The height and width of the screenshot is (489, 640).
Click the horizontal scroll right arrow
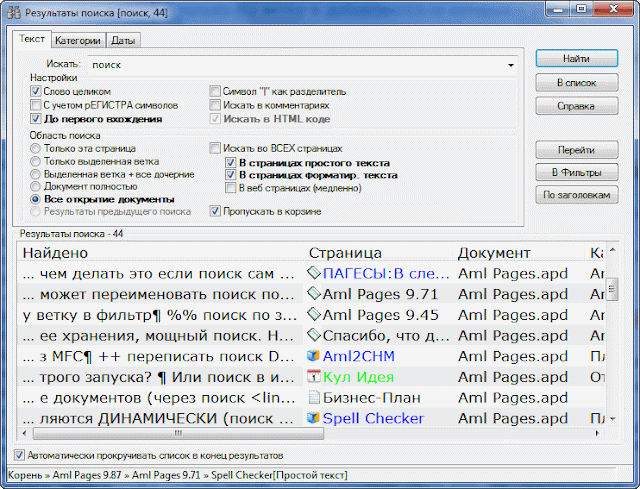coord(598,433)
